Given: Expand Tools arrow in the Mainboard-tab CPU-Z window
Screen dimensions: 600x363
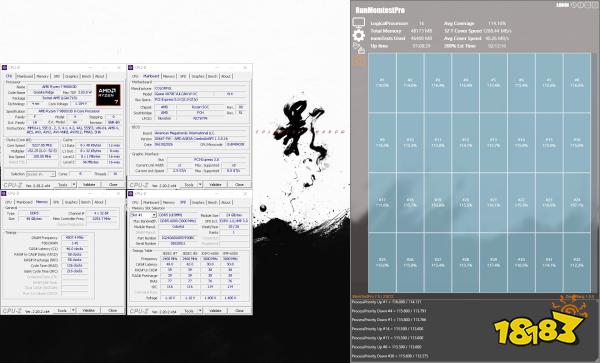Looking at the screenshot, I should click(200, 185).
